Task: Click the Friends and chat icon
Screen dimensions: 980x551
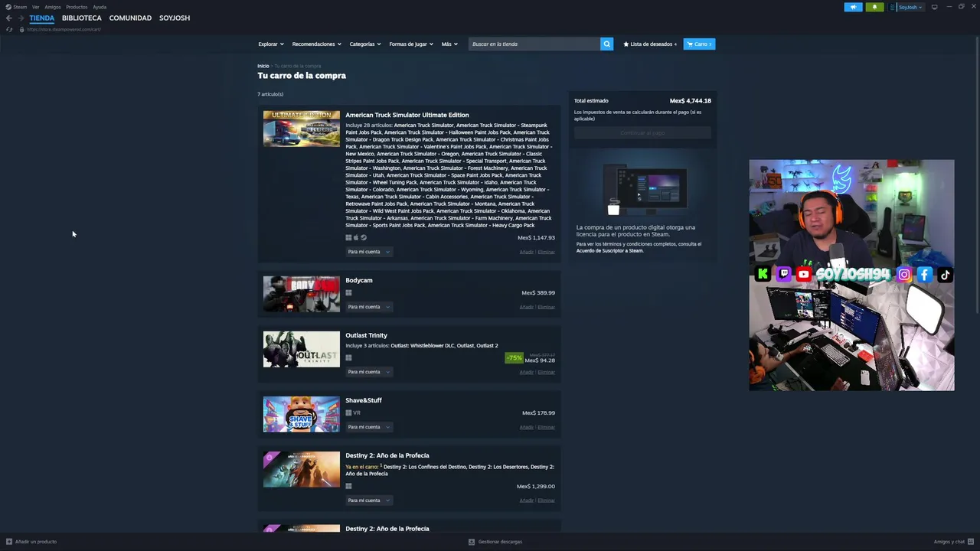Action: 970,541
